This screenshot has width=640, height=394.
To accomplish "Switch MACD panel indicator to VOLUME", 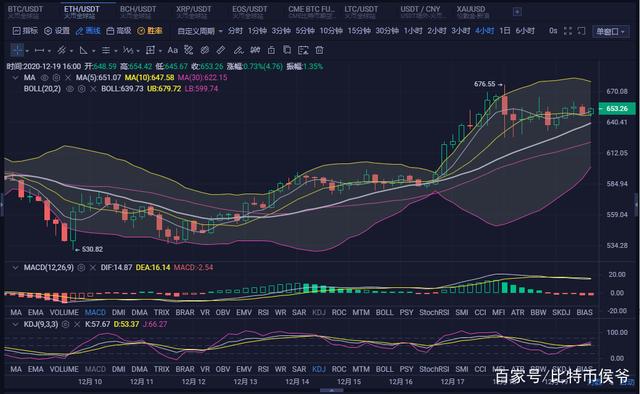I will coord(64,312).
